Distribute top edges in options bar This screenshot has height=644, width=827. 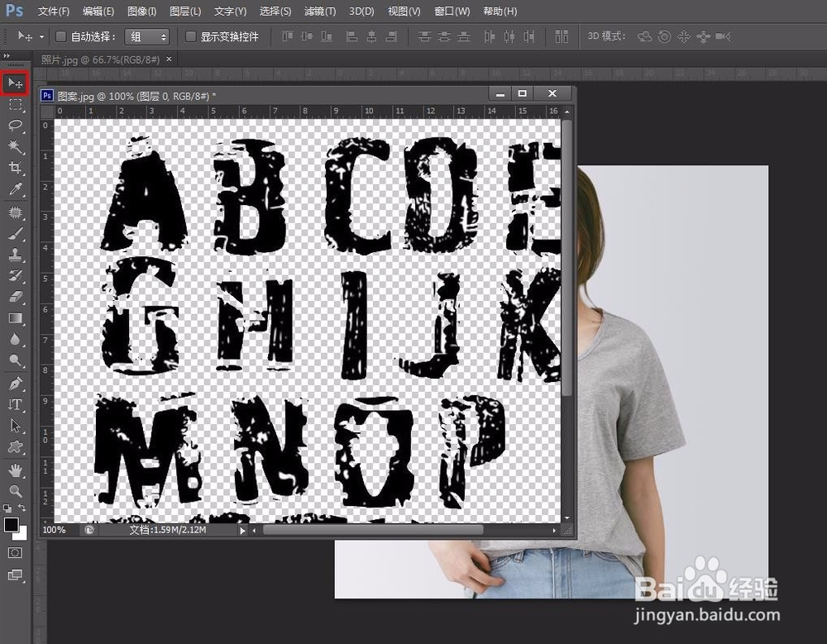[x=424, y=36]
